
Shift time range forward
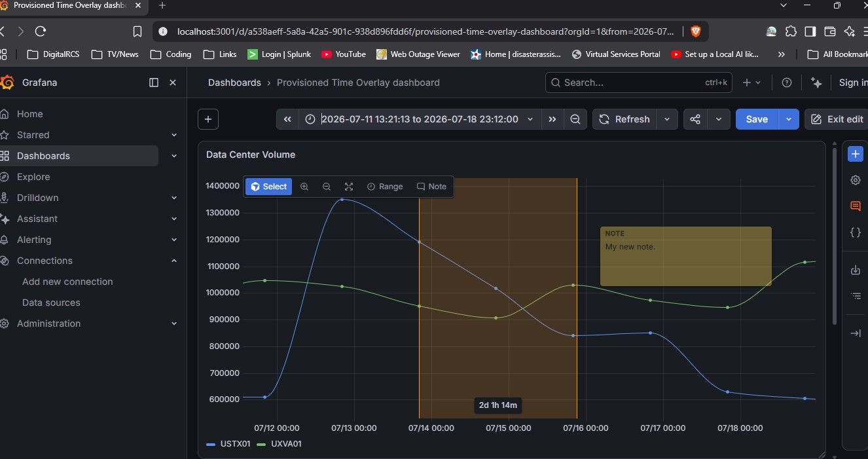pyautogui.click(x=552, y=119)
